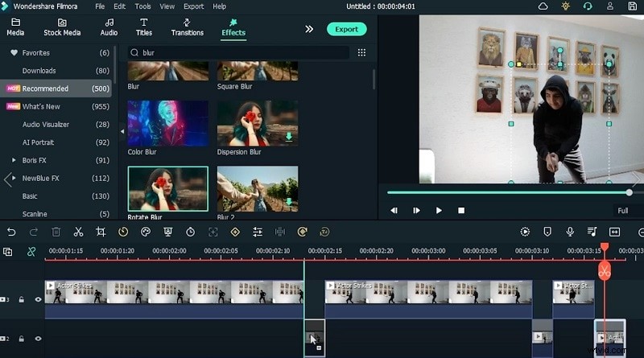The height and width of the screenshot is (358, 644).
Task: Select the AI Portrait category
Action: tap(56, 142)
